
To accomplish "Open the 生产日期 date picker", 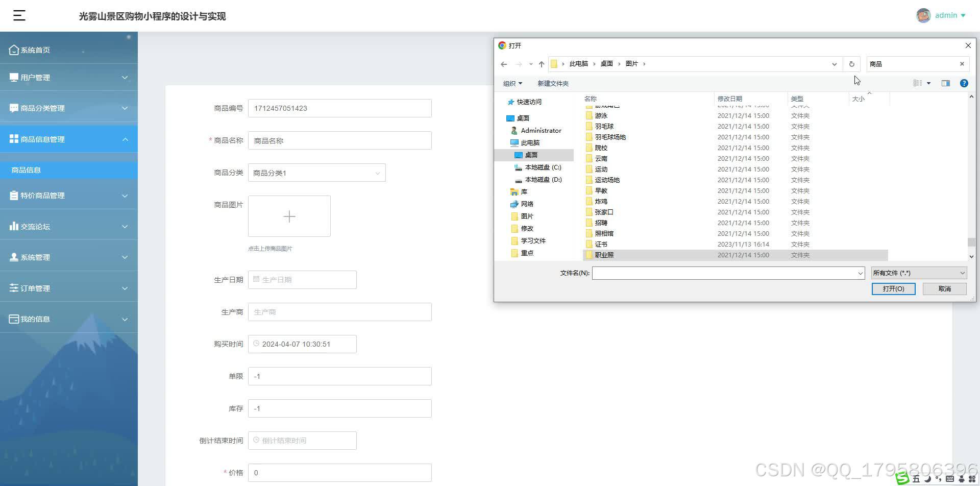I will [302, 280].
